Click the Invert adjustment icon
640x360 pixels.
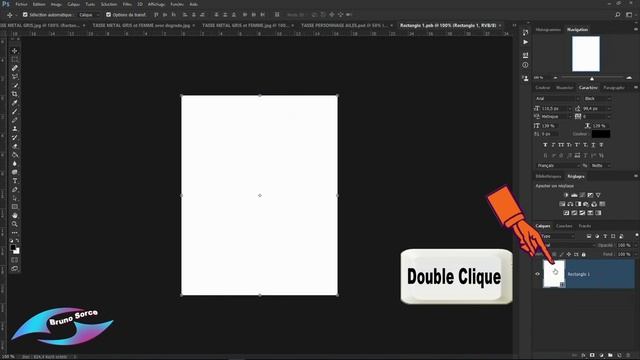click(566, 213)
